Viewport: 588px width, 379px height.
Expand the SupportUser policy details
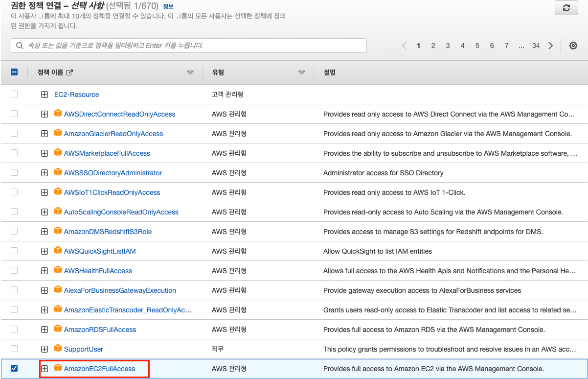pyautogui.click(x=45, y=349)
